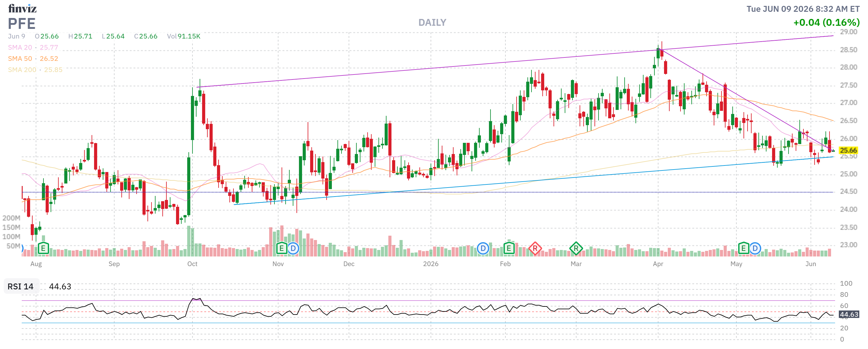Click the 24.50 price axis label
Viewport: 868px width, 349px height.
click(848, 192)
